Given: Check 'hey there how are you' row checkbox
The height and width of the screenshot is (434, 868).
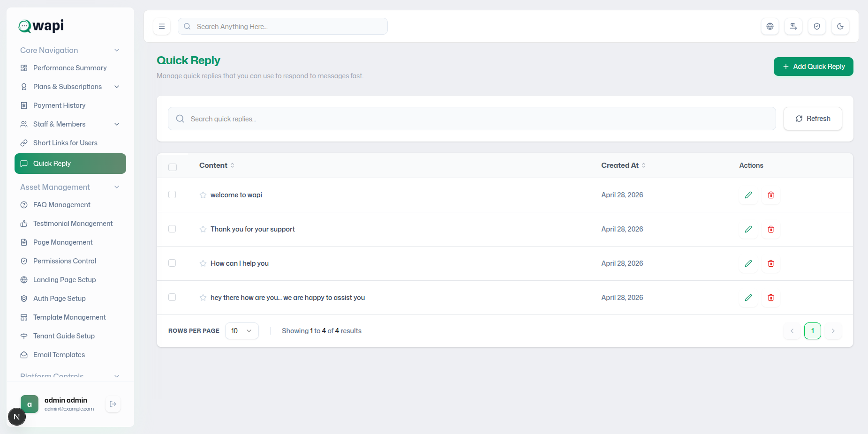Looking at the screenshot, I should point(172,297).
